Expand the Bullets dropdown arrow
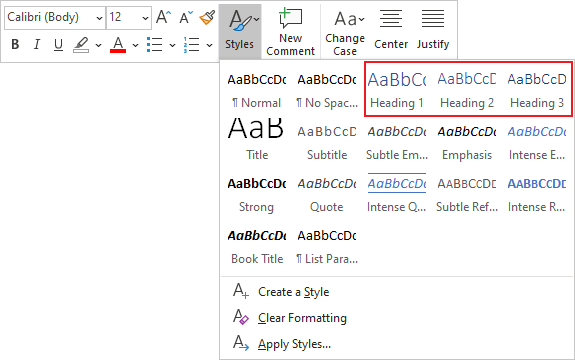575x360 pixels. click(172, 45)
